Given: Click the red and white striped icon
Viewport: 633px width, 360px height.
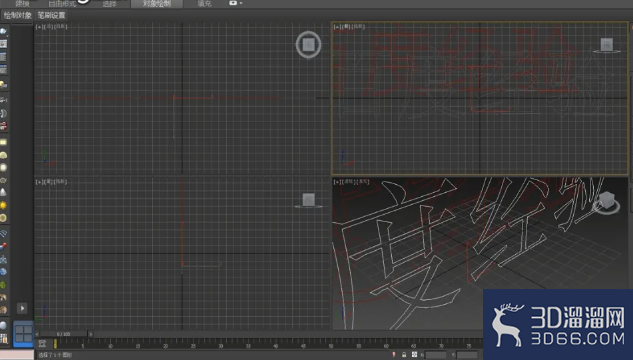Looking at the screenshot, I should pyautogui.click(x=3, y=126).
